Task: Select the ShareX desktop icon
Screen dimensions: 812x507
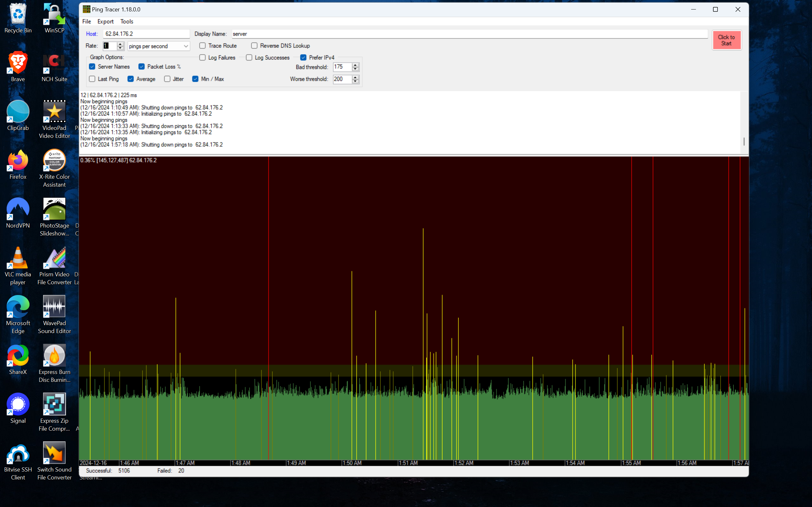Action: [18, 356]
